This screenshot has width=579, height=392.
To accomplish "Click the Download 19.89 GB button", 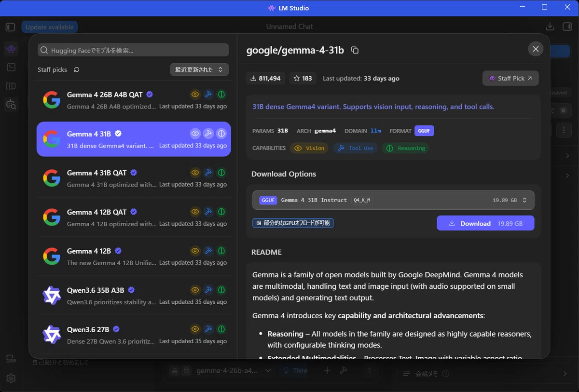I will [485, 223].
